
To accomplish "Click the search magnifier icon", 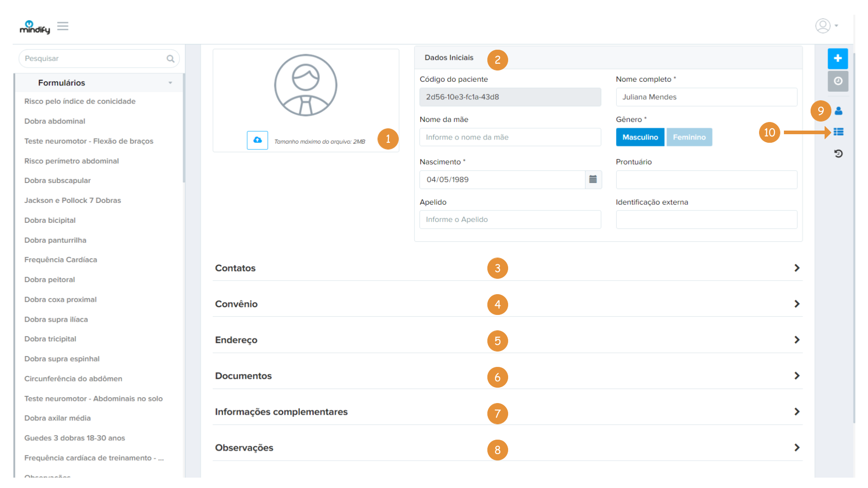I will pyautogui.click(x=170, y=59).
